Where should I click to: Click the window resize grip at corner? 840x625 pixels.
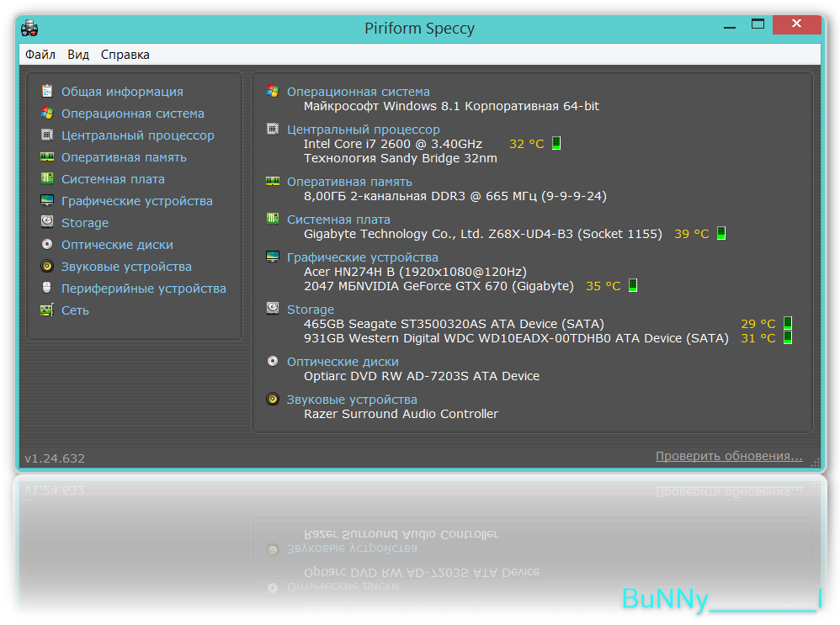(x=816, y=463)
